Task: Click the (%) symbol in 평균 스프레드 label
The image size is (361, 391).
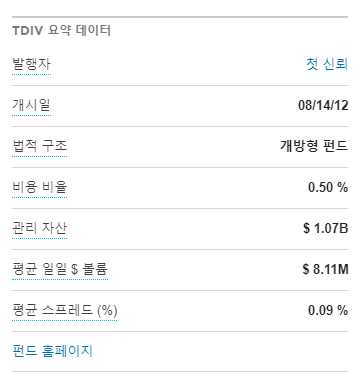Action: pyautogui.click(x=107, y=311)
